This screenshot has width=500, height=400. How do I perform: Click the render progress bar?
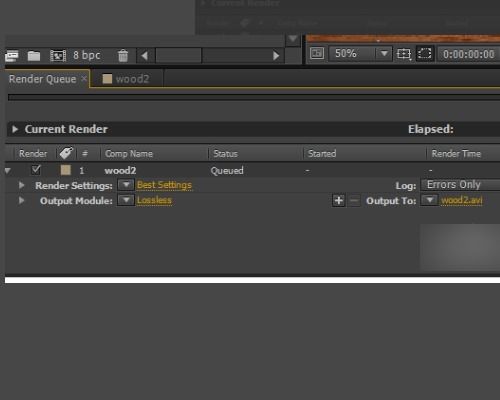coord(254,97)
